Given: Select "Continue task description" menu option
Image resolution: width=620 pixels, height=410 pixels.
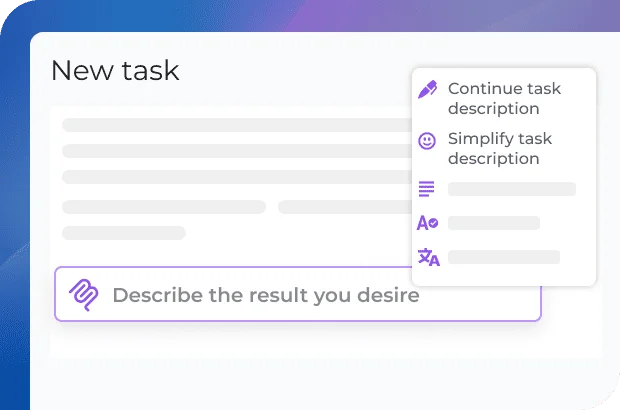Looking at the screenshot, I should [504, 98].
